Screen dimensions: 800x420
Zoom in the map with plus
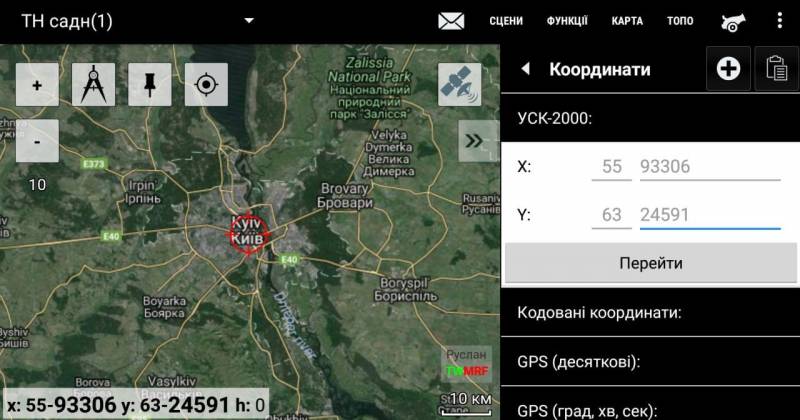click(x=37, y=85)
